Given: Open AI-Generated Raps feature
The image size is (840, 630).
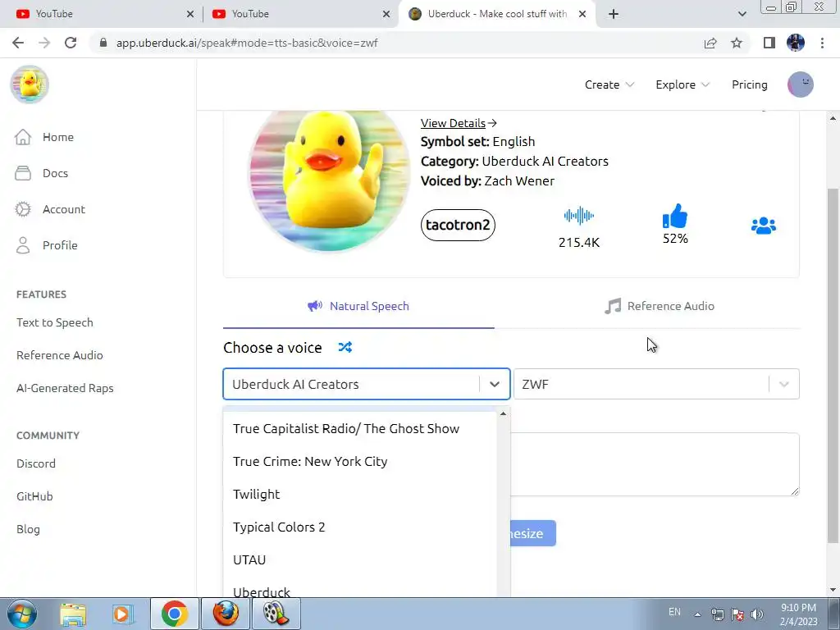Looking at the screenshot, I should coord(65,388).
